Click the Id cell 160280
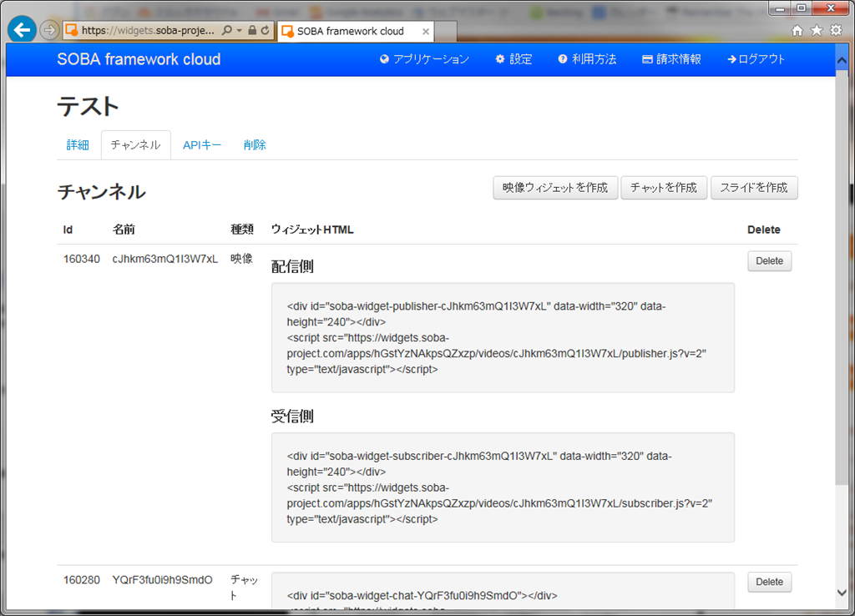 (x=81, y=580)
